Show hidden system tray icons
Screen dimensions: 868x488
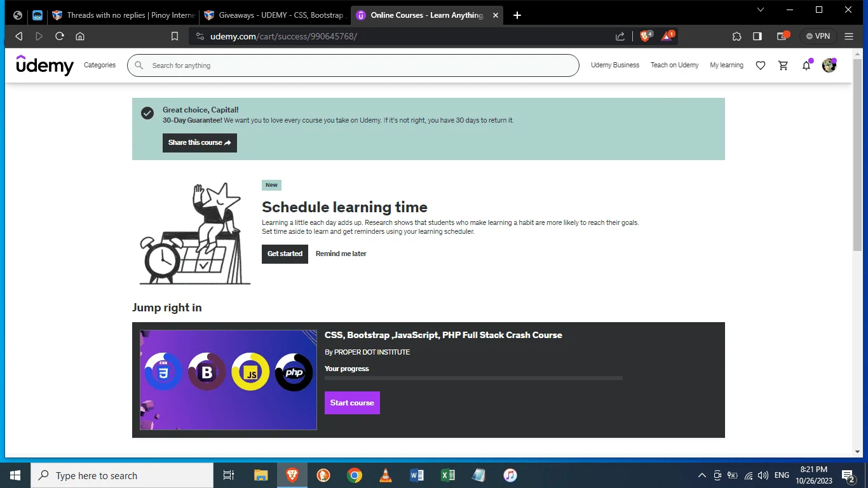coord(702,475)
